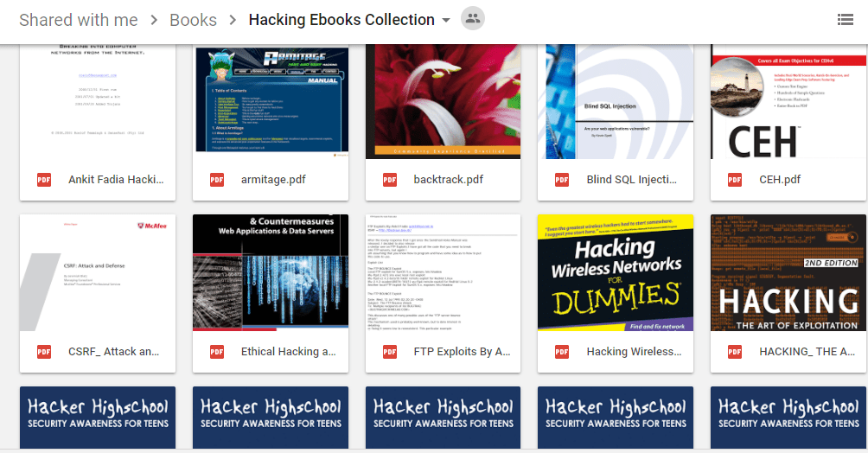Image resolution: width=868 pixels, height=453 pixels.
Task: Open FTP Exploits text document thumbnail
Action: pyautogui.click(x=443, y=272)
